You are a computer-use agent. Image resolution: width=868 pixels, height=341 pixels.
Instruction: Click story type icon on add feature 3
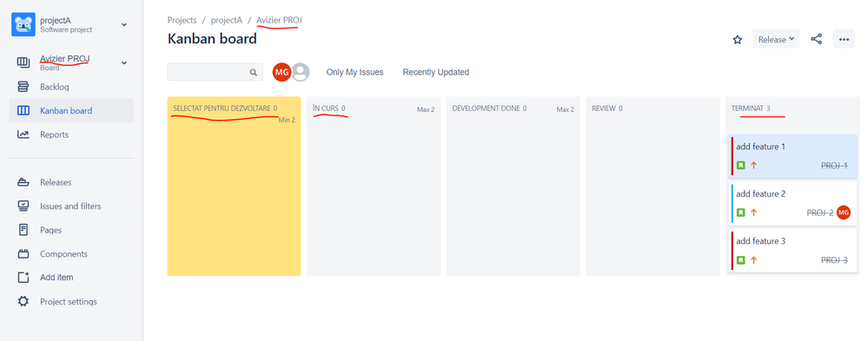click(x=740, y=259)
